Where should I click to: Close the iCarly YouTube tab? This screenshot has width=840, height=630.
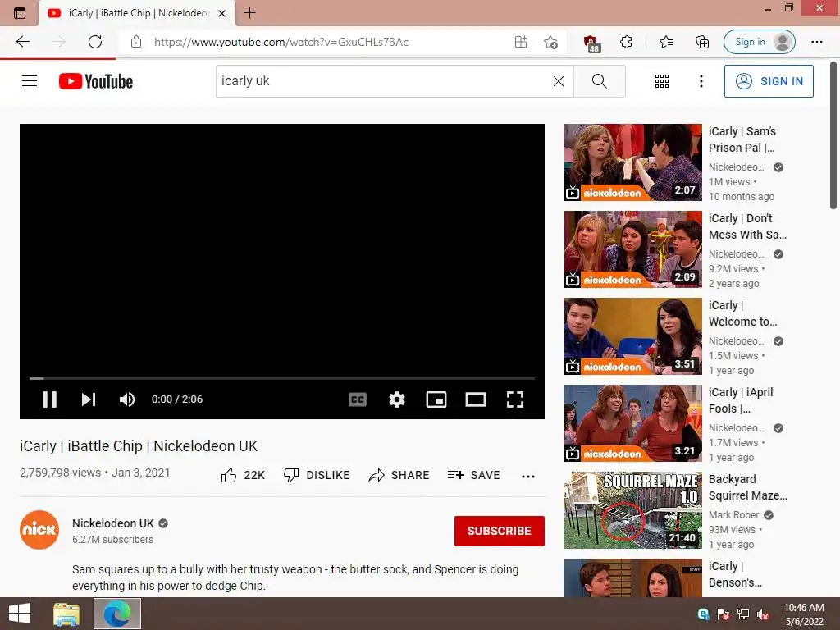(221, 13)
